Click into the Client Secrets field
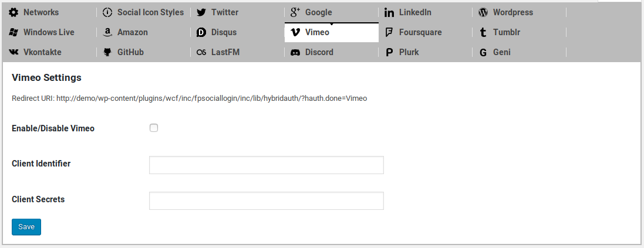The width and height of the screenshot is (644, 248). click(x=267, y=201)
